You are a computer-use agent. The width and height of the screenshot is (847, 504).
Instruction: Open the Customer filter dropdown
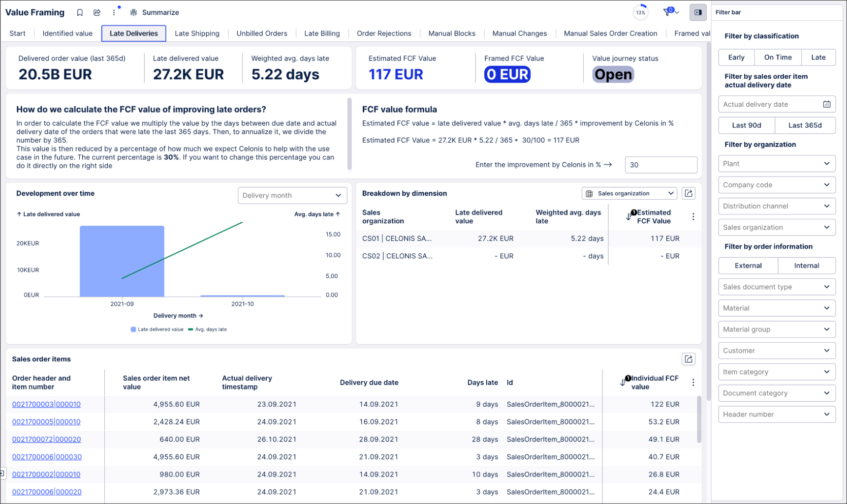pyautogui.click(x=777, y=351)
